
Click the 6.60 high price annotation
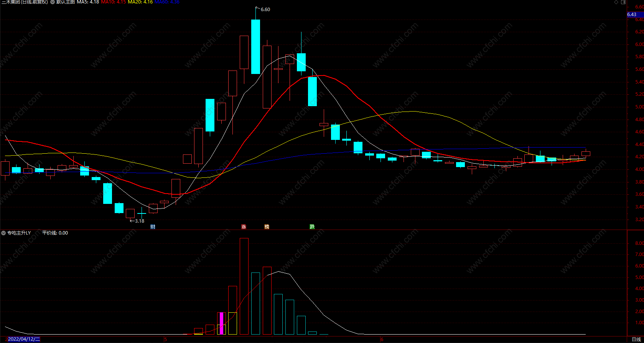(265, 10)
